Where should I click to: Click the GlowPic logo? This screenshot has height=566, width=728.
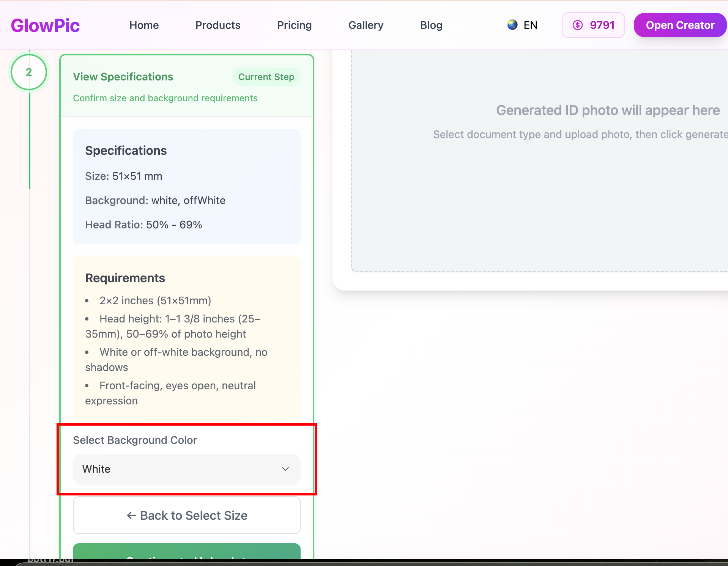[45, 25]
